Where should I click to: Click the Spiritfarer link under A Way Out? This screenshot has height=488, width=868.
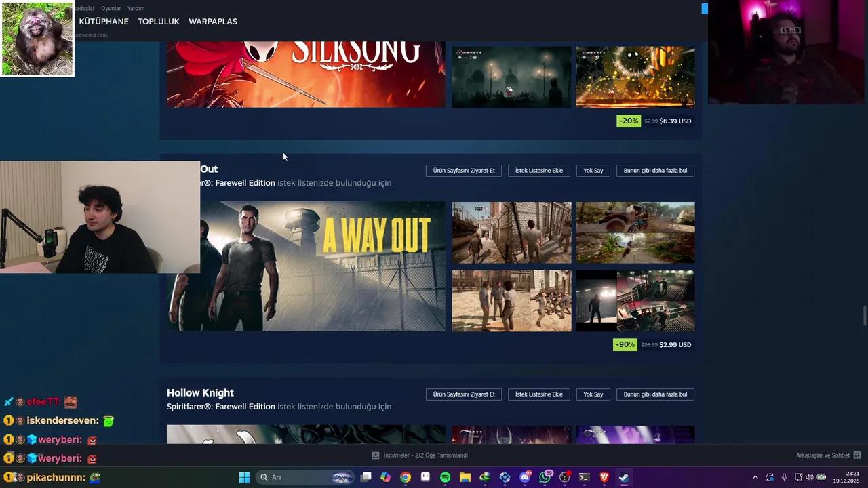(237, 183)
